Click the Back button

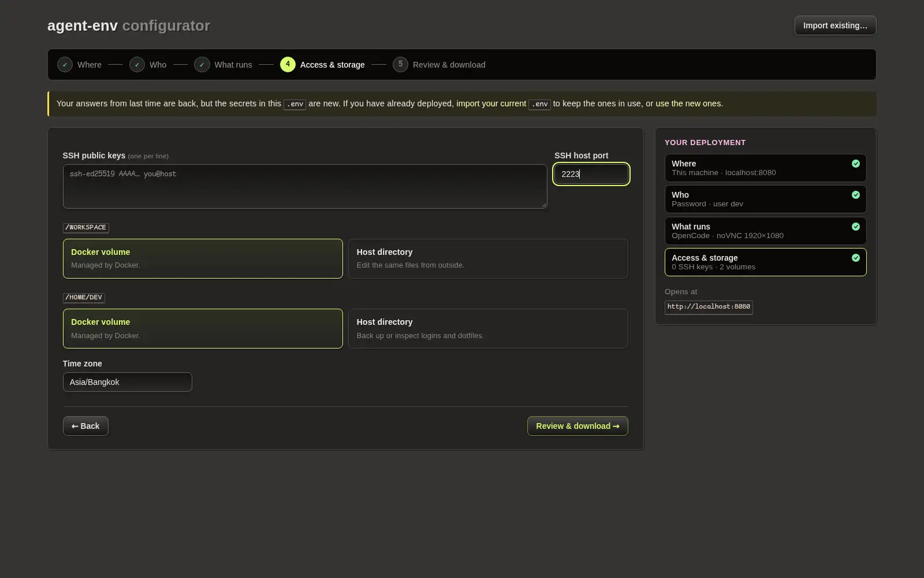85,426
